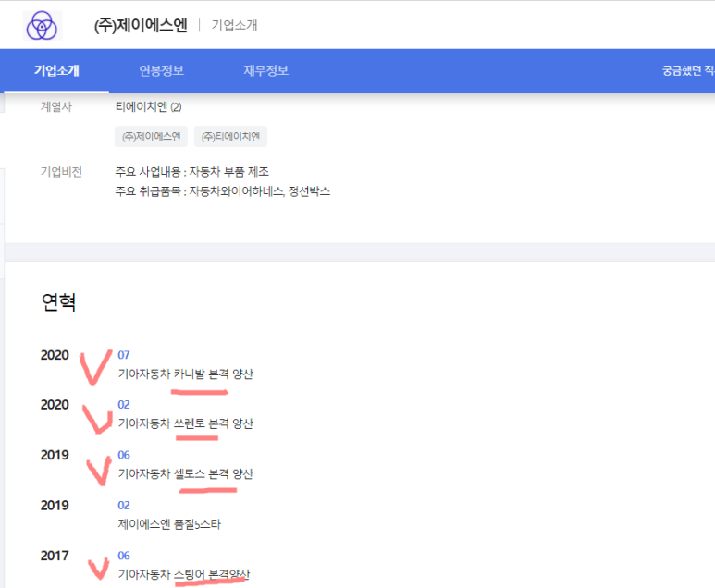Click the three-circle company logo
This screenshot has width=715, height=588.
[42, 26]
